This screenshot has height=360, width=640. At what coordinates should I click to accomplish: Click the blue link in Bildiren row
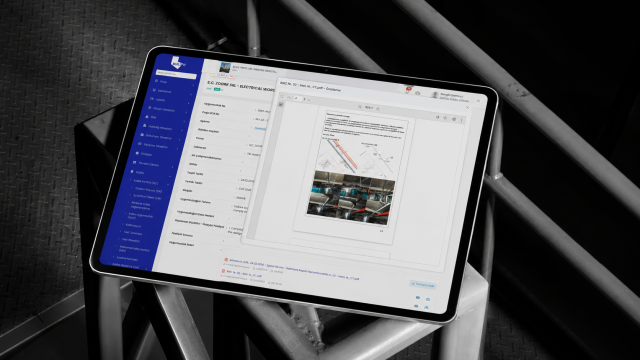point(260,128)
